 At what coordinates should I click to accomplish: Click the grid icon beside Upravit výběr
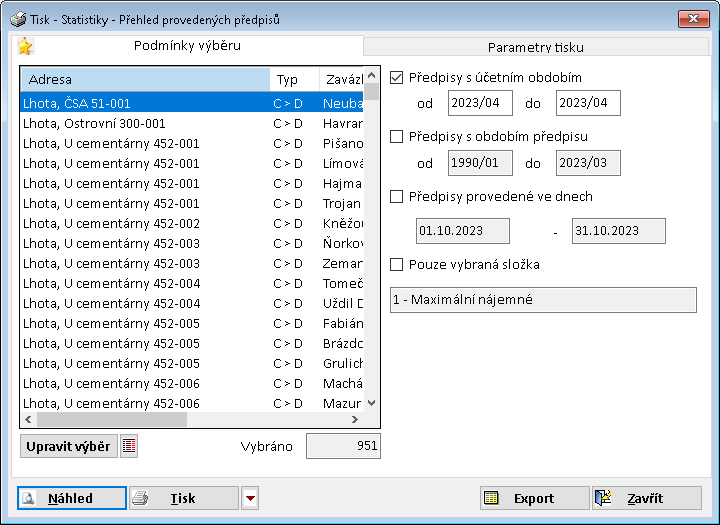click(x=129, y=446)
